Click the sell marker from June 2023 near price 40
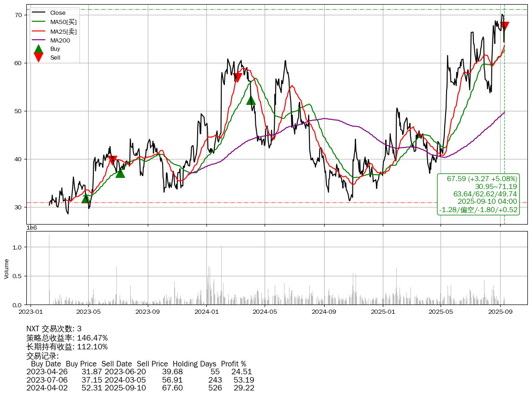Screen dimensions: 532x396 pos(112,160)
